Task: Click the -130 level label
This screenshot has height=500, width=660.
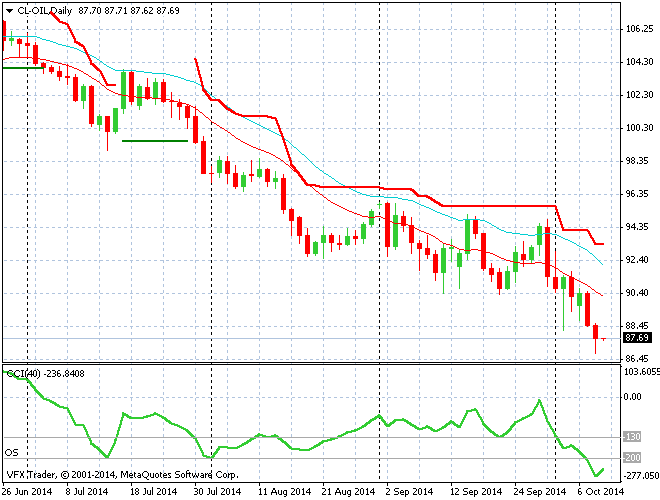Action: pyautogui.click(x=632, y=437)
